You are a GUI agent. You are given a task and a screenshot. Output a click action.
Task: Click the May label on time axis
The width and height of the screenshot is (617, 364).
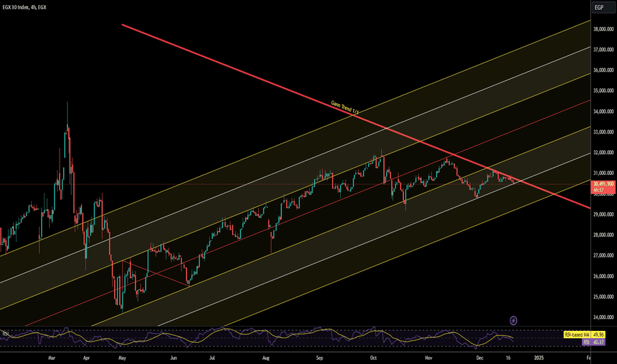click(x=122, y=357)
